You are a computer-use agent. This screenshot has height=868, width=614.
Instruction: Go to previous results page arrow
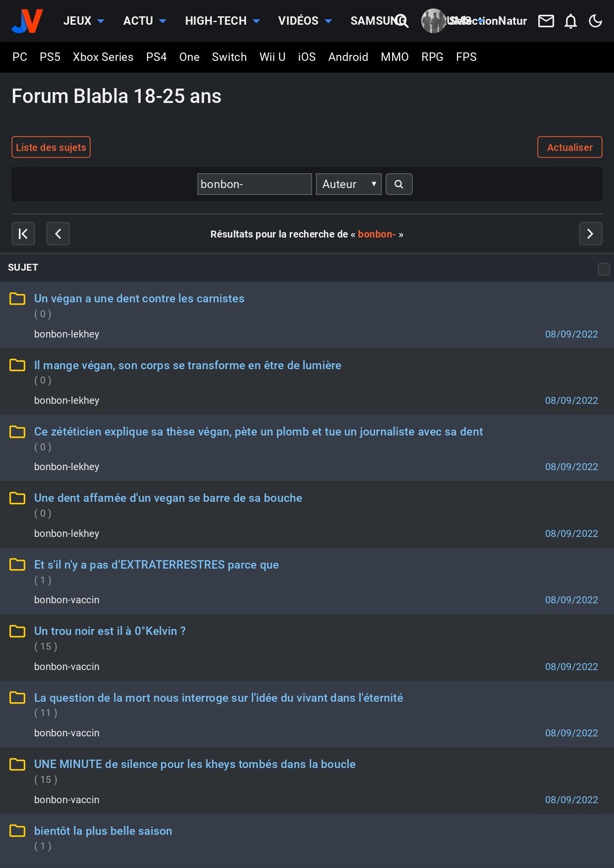point(58,234)
